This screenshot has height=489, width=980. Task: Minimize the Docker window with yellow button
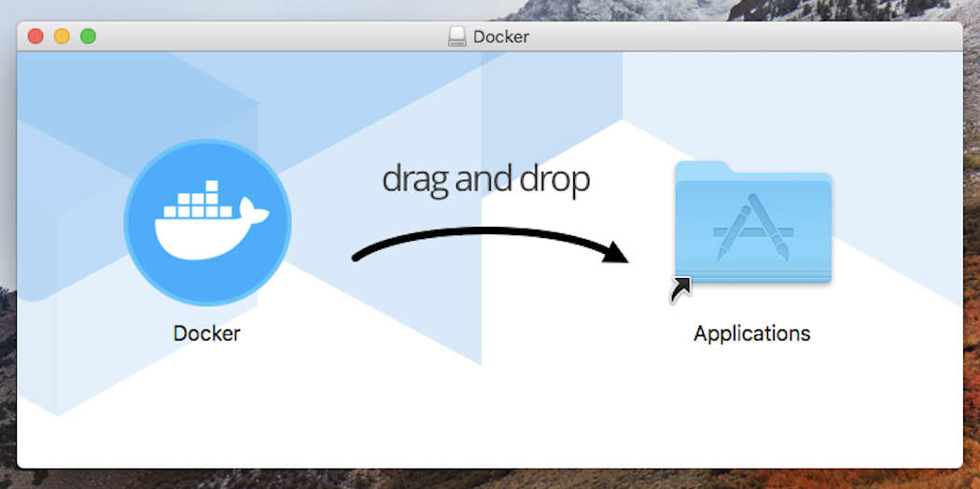pos(62,36)
